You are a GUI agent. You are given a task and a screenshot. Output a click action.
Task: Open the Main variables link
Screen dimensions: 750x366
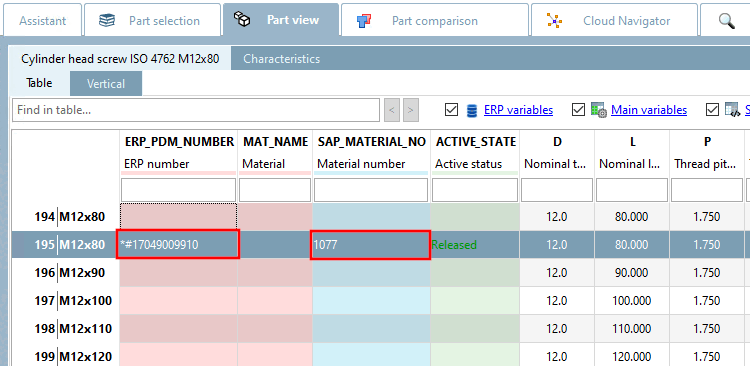point(649,110)
